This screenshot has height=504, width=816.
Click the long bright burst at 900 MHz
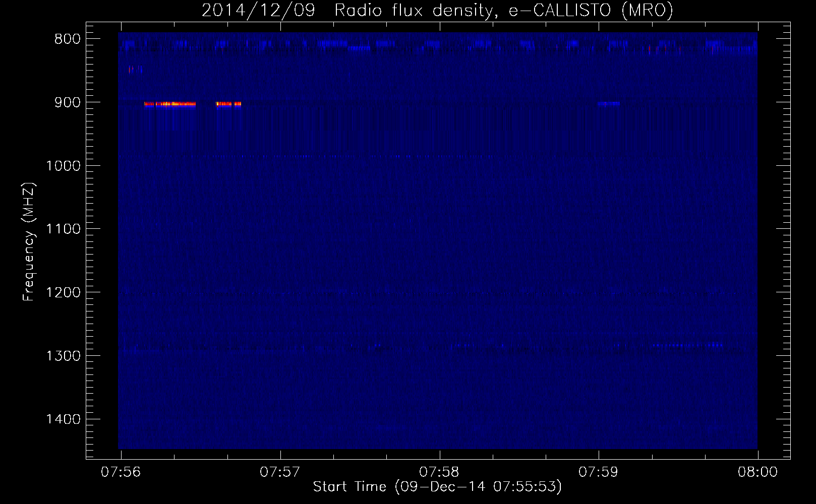(x=170, y=104)
